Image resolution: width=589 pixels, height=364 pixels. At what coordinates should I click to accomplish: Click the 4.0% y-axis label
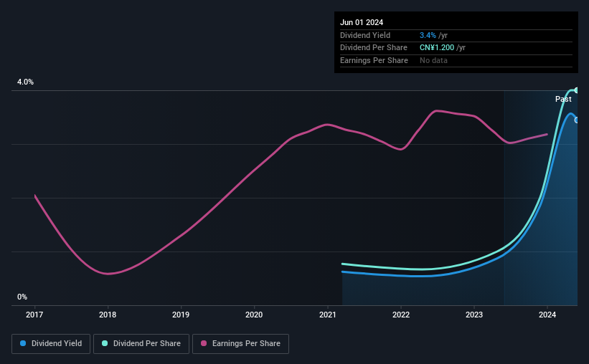(25, 82)
